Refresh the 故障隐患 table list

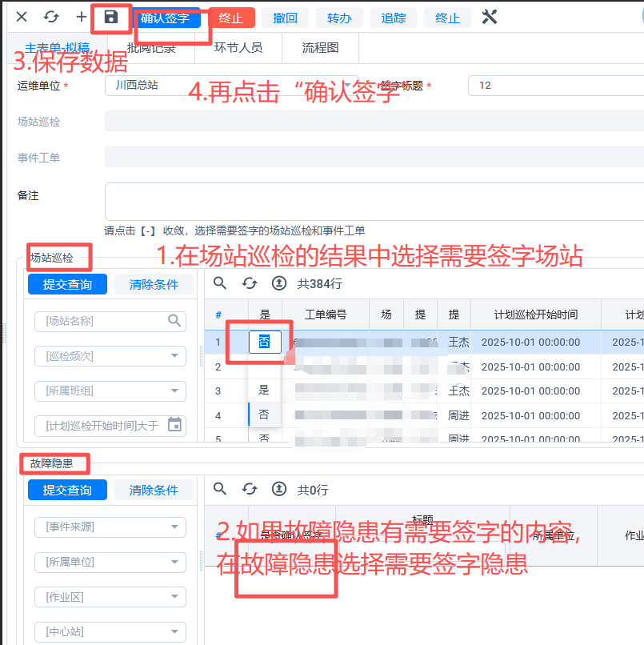pos(250,489)
